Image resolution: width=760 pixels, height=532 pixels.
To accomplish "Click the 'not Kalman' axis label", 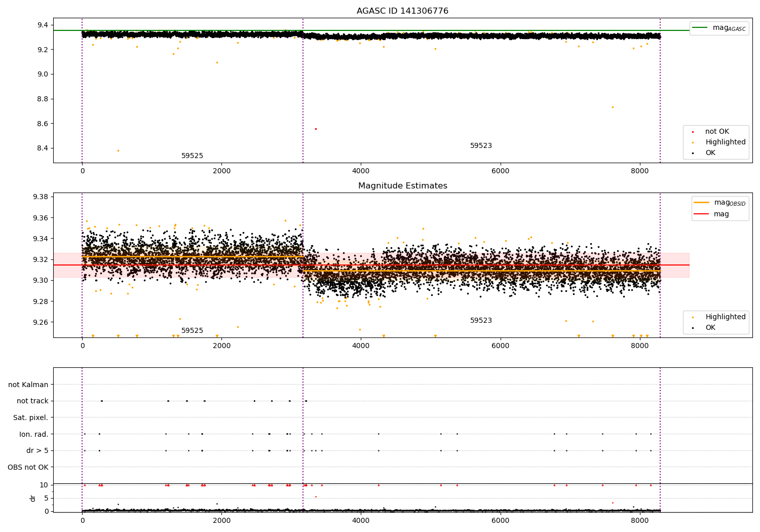I will pyautogui.click(x=28, y=385).
